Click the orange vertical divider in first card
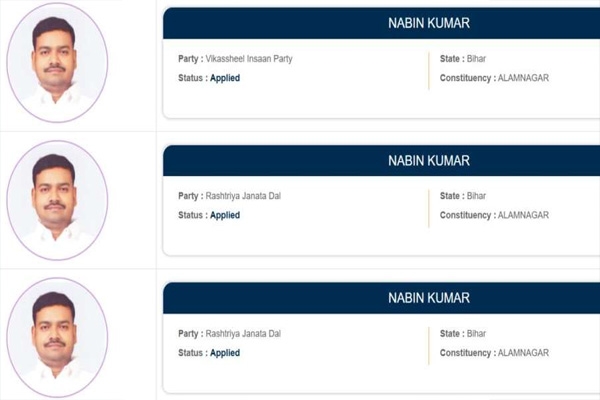 [428, 69]
